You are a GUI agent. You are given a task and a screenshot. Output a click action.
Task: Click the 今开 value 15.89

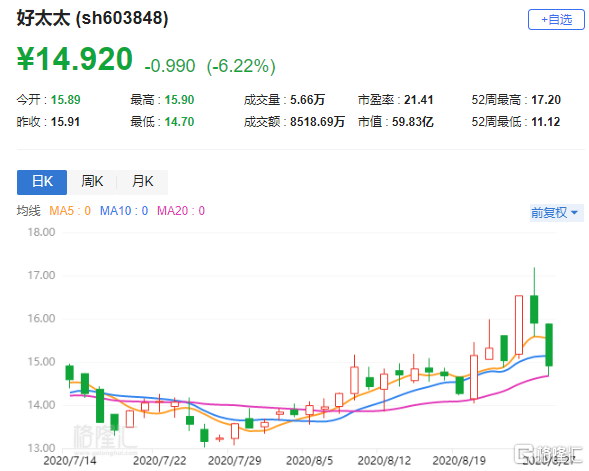pos(65,100)
